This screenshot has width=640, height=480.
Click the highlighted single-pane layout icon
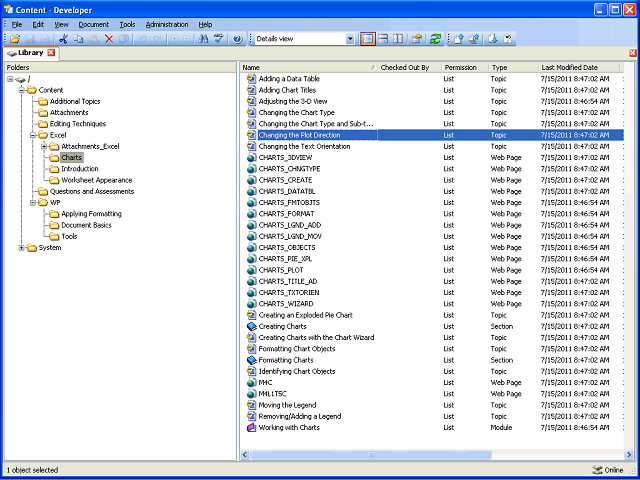tap(368, 39)
